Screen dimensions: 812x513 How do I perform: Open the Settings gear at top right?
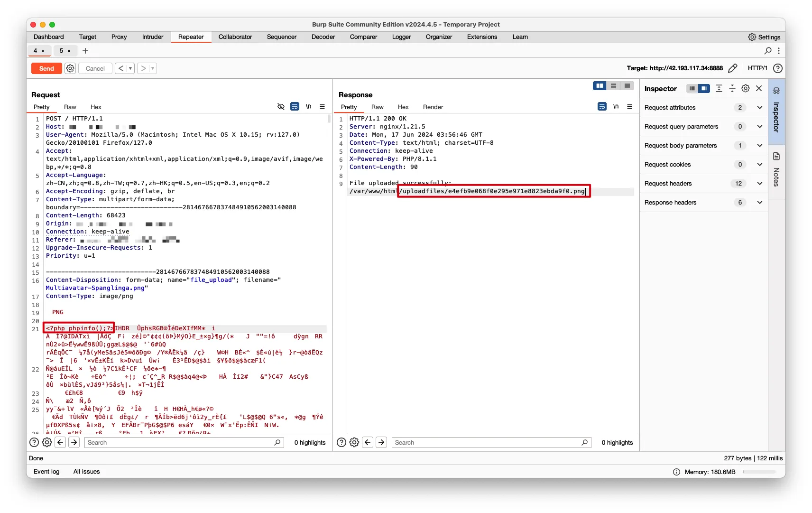pos(764,37)
